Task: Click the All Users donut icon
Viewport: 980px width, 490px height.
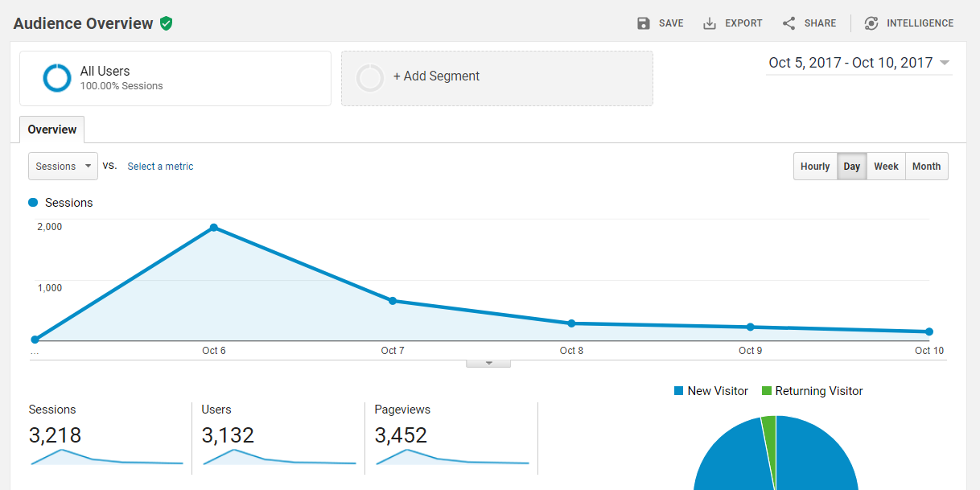Action: [58, 78]
